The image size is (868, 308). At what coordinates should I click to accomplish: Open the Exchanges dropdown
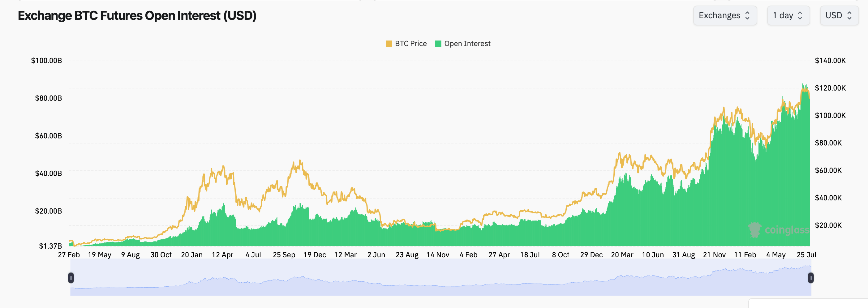pyautogui.click(x=725, y=15)
